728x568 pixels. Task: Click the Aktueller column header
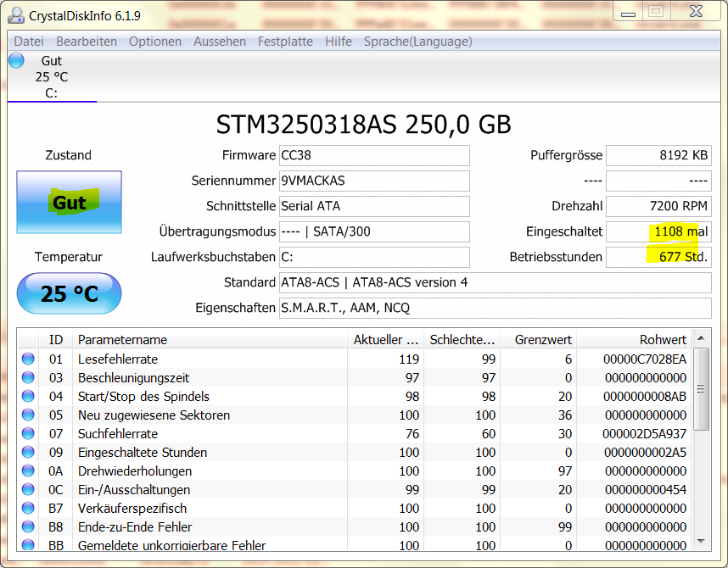coord(385,340)
